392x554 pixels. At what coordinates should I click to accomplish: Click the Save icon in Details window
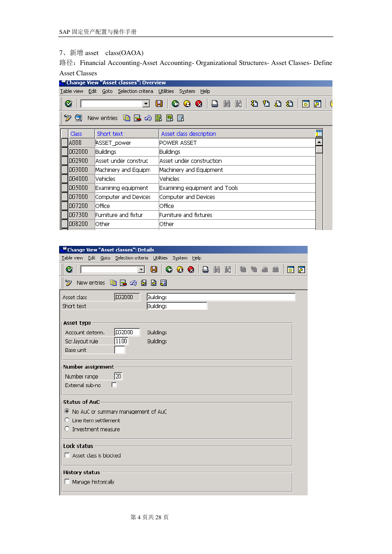(x=154, y=270)
